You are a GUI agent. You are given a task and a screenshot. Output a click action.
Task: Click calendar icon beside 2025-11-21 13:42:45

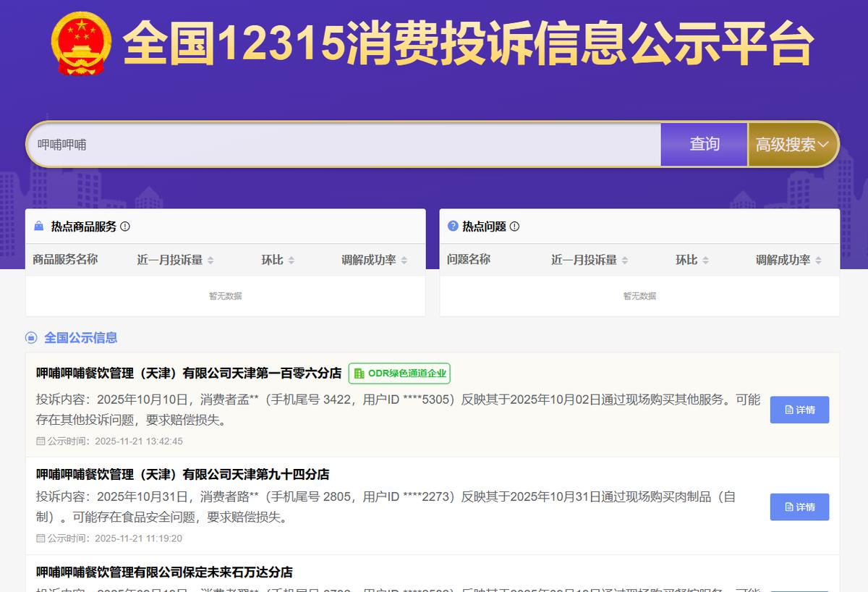pyautogui.click(x=41, y=441)
